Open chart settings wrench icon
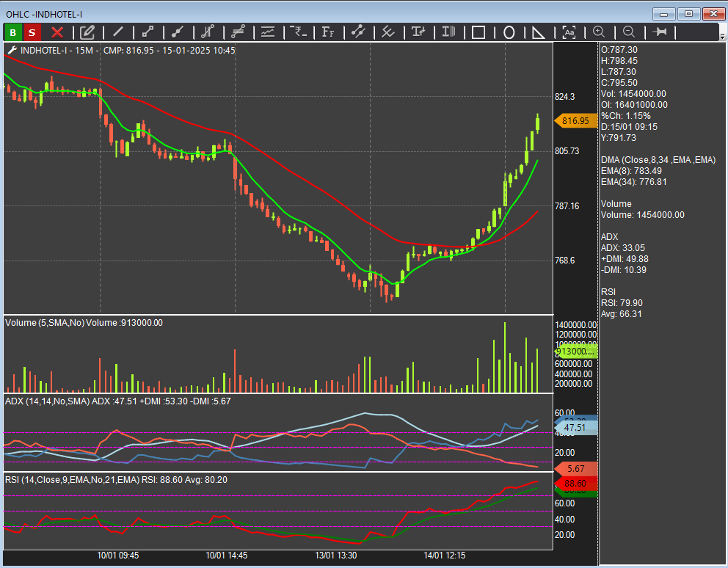 point(12,50)
